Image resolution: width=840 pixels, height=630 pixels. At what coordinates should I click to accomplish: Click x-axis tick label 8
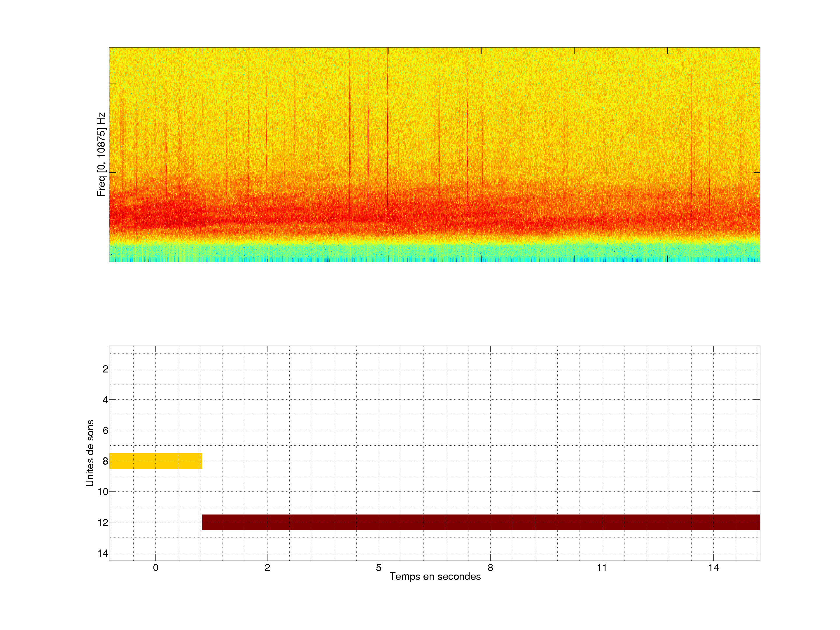pyautogui.click(x=490, y=568)
